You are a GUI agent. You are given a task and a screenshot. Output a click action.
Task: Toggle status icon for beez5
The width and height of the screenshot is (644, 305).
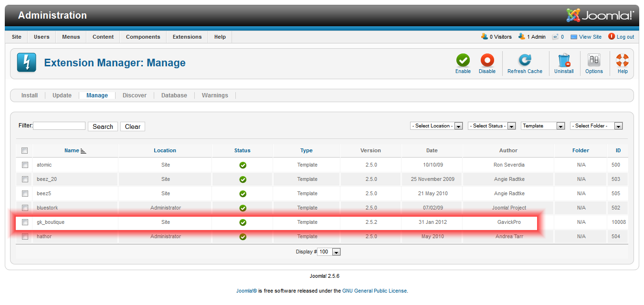pyautogui.click(x=243, y=194)
